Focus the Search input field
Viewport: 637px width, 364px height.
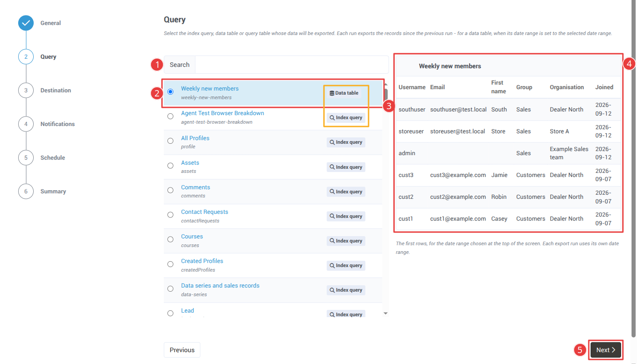(292, 65)
